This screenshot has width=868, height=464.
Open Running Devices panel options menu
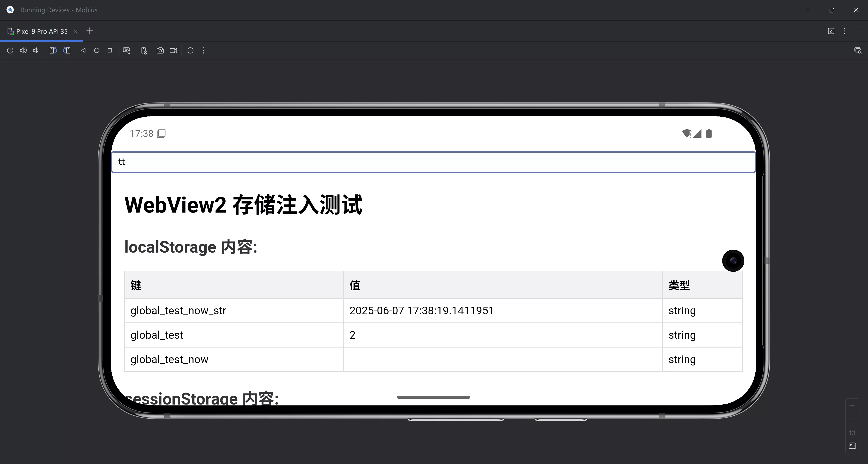click(x=844, y=31)
